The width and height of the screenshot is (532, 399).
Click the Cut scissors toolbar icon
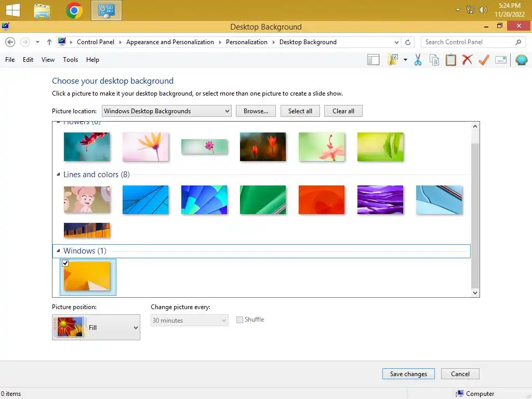point(418,60)
